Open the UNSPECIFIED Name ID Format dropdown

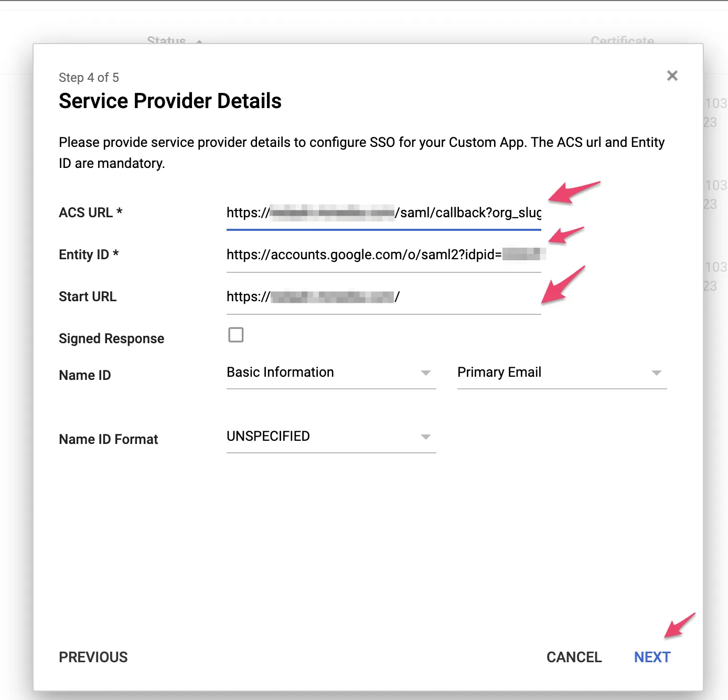click(330, 437)
